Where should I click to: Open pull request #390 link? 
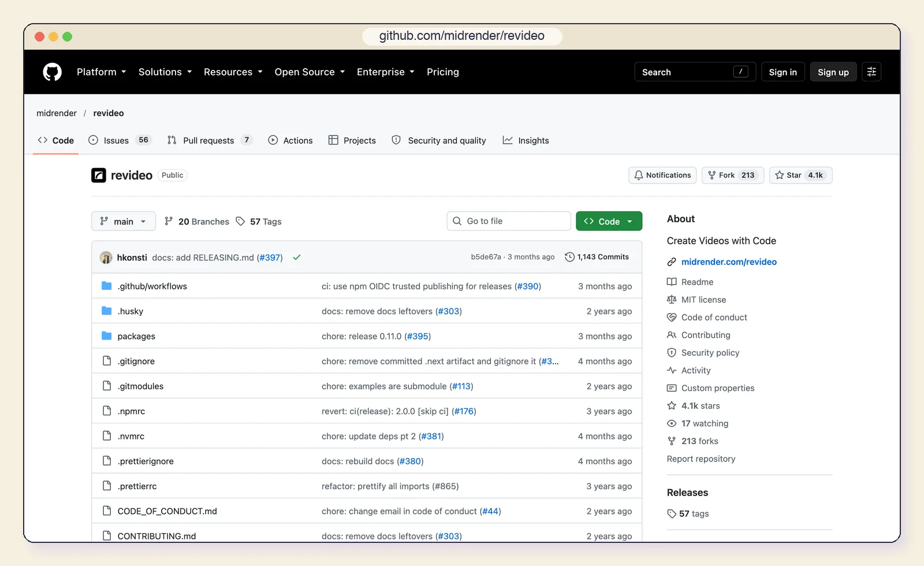click(x=528, y=286)
